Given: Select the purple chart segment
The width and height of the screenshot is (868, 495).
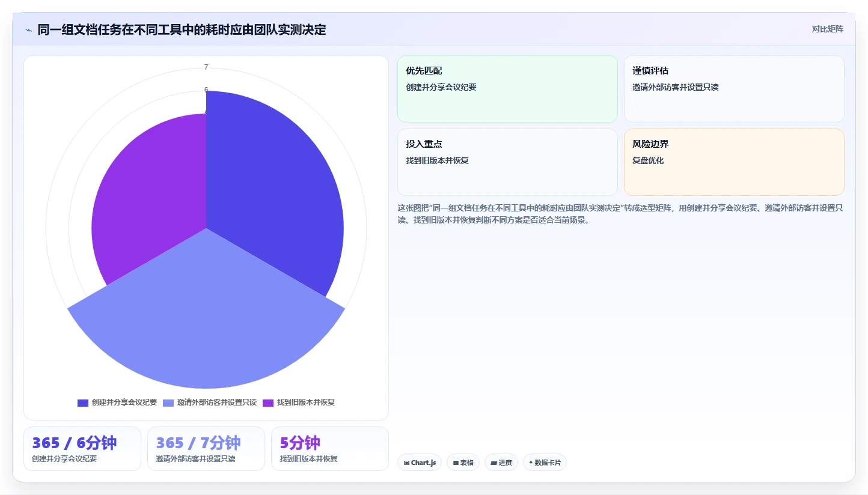Looking at the screenshot, I should pyautogui.click(x=150, y=198).
